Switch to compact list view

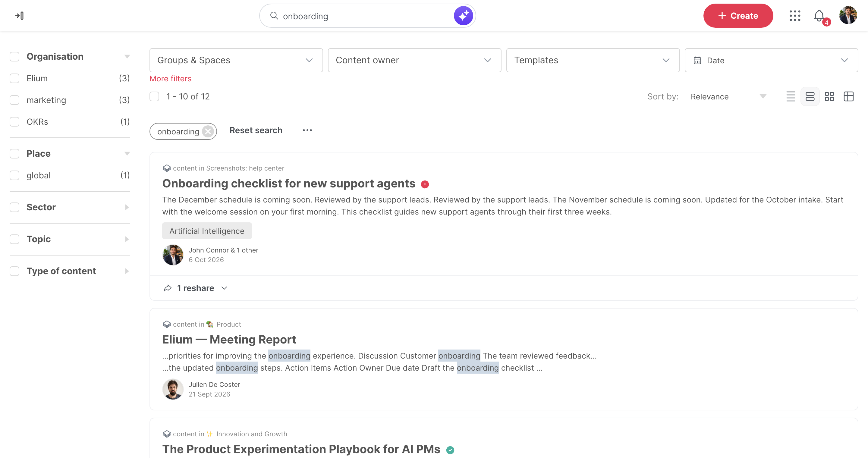pos(791,97)
